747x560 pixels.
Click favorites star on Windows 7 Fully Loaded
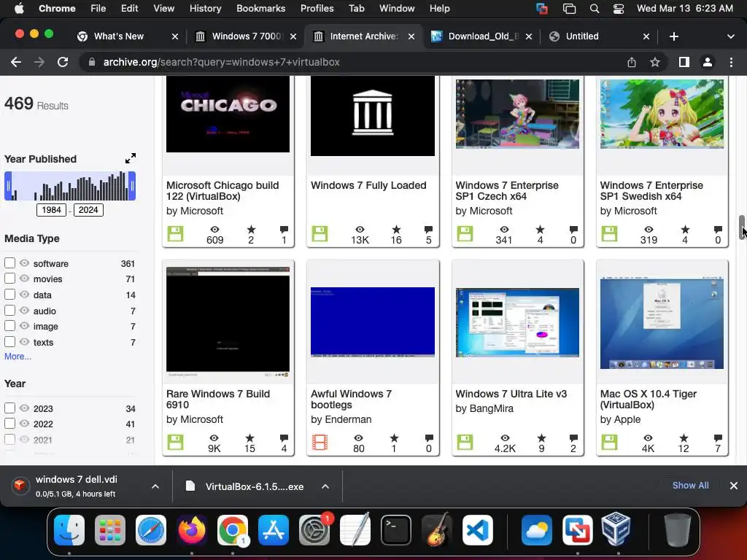point(396,230)
